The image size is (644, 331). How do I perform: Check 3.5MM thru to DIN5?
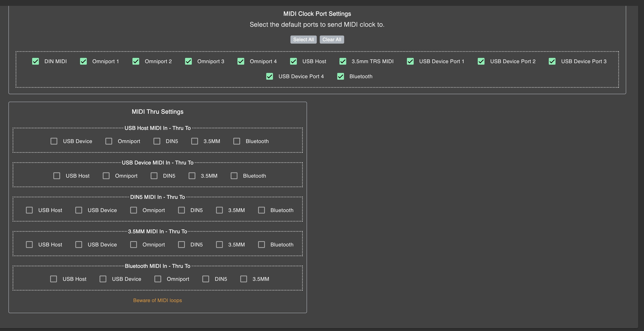click(x=181, y=244)
